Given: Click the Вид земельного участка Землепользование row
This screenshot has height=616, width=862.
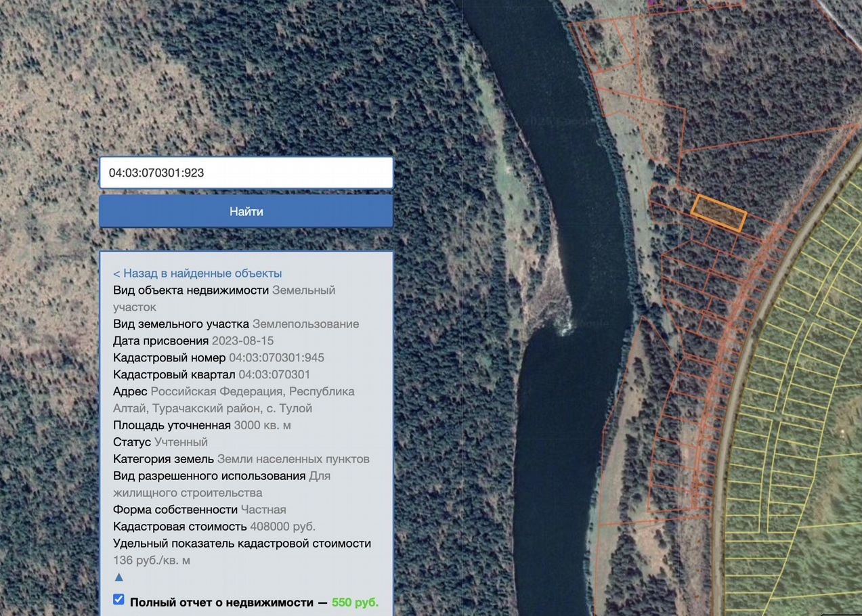Looking at the screenshot, I should pyautogui.click(x=236, y=324).
